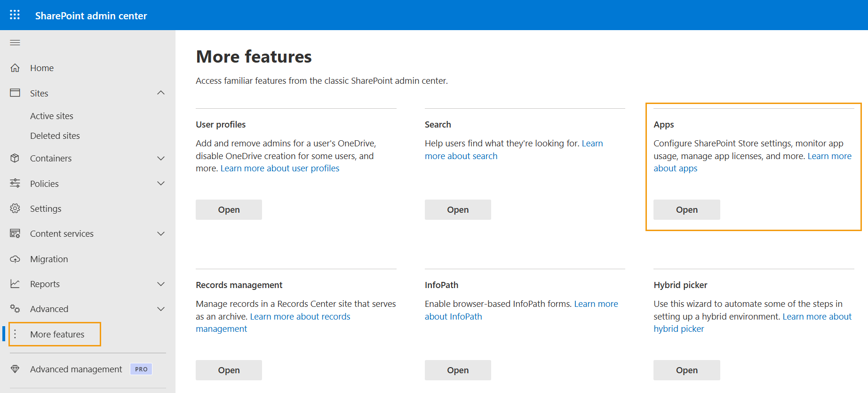This screenshot has width=868, height=393.
Task: Follow Learn more about user profiles link
Action: click(280, 168)
